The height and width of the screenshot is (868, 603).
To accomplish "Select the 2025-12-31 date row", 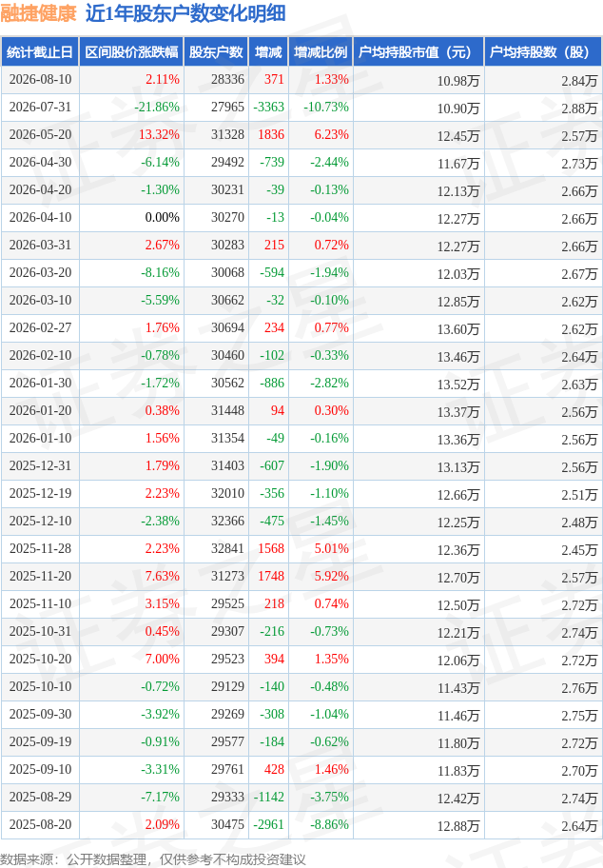I will pos(301,466).
